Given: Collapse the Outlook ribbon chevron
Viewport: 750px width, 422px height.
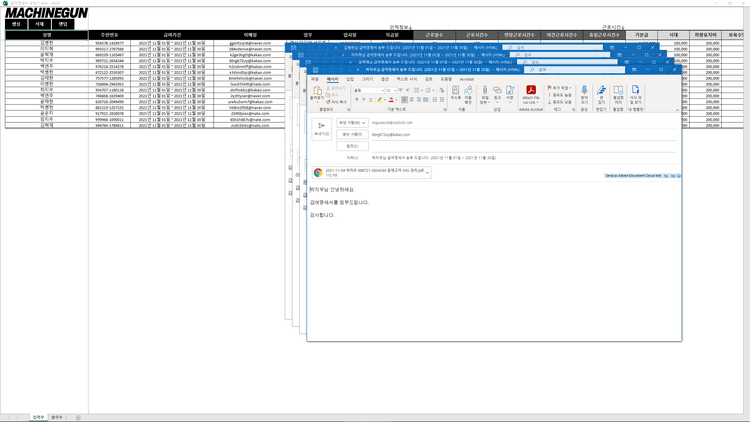Looking at the screenshot, I should point(677,110).
